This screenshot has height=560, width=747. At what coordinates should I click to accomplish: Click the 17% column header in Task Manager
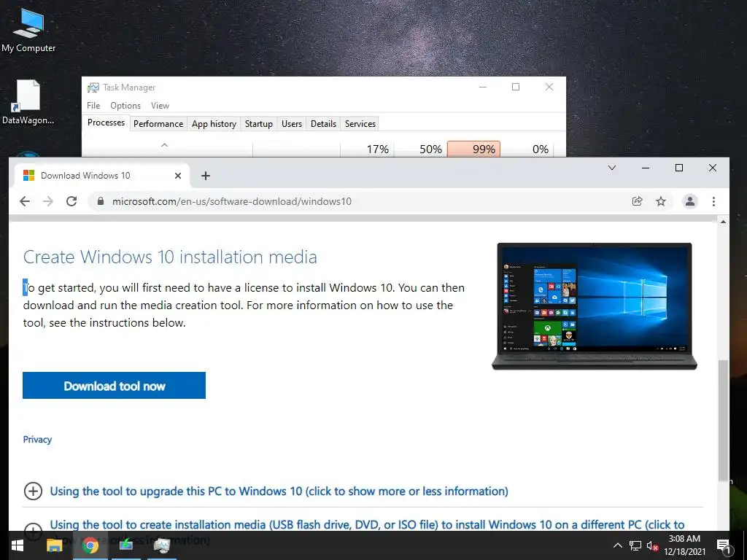(x=368, y=149)
